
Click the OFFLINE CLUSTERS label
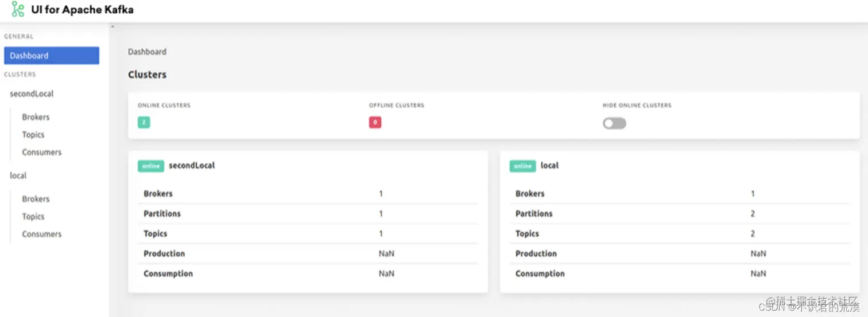pyautogui.click(x=397, y=105)
